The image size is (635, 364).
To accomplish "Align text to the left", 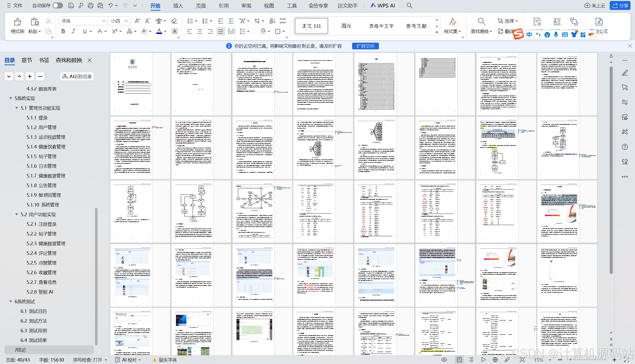I will [x=189, y=32].
